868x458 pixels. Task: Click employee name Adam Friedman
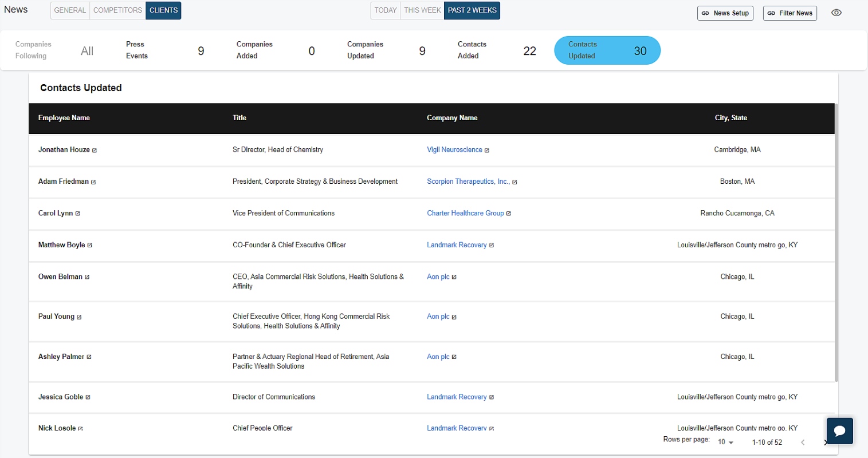(64, 181)
